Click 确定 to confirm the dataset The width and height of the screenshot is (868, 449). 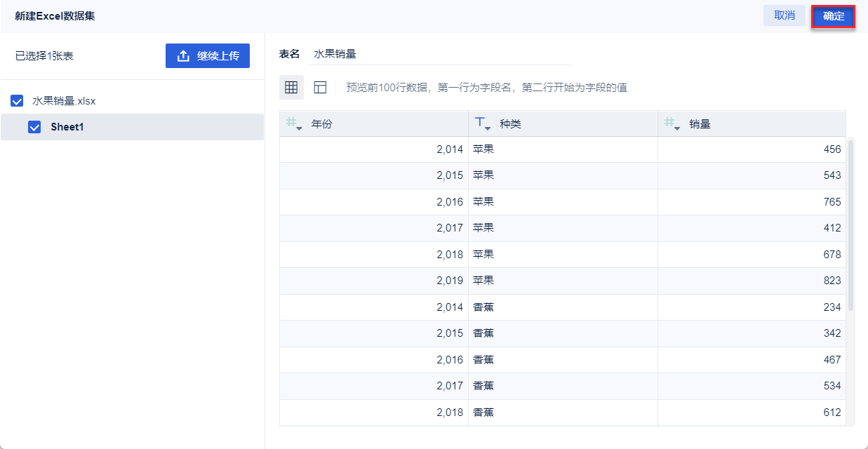click(x=833, y=16)
